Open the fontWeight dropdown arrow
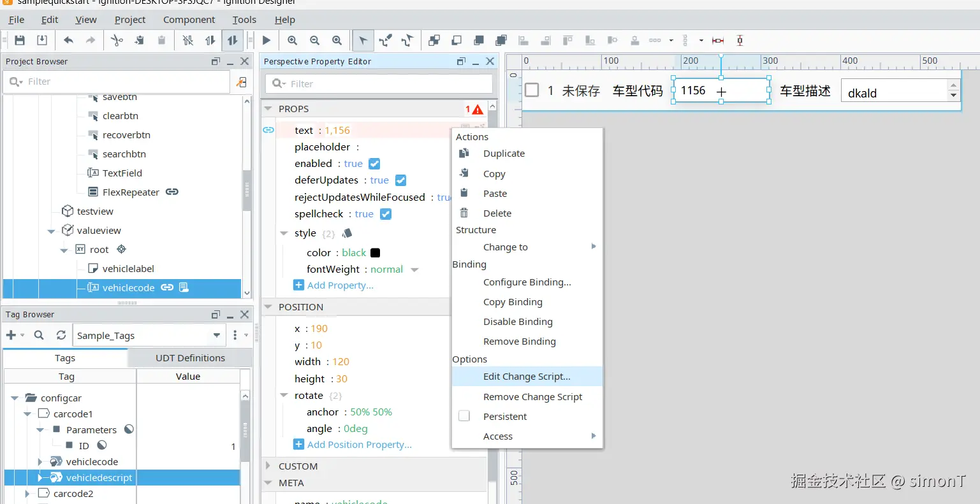This screenshot has width=980, height=504. [414, 270]
